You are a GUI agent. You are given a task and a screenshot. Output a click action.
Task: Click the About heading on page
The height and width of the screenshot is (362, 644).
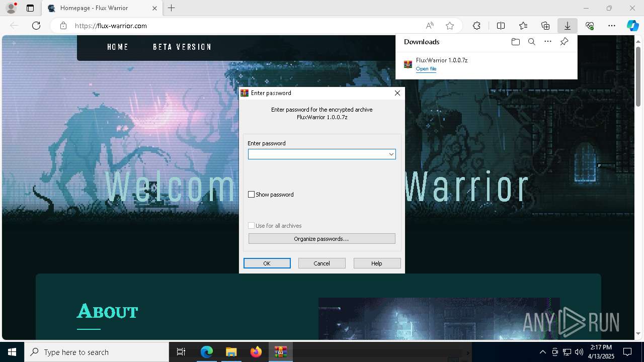107,312
